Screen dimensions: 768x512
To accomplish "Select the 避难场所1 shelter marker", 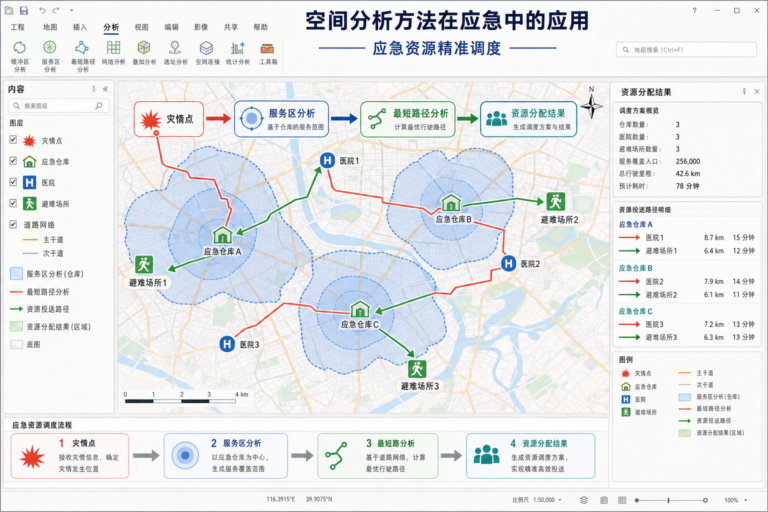I will coord(144,265).
